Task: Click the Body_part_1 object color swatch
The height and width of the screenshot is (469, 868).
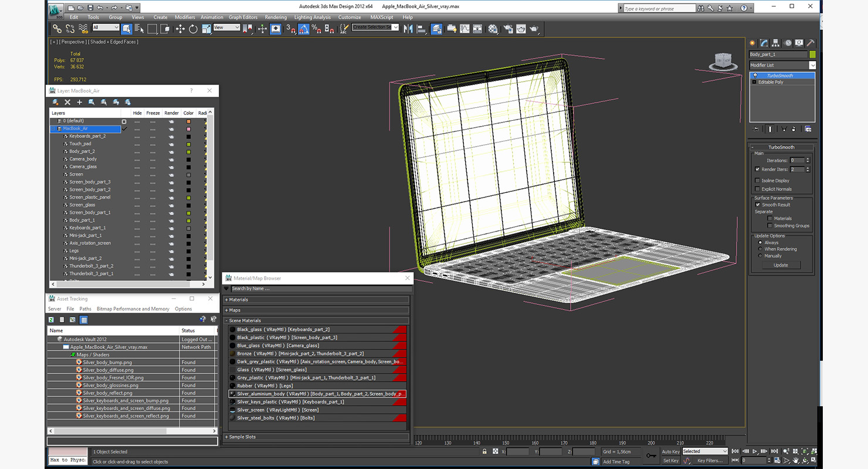Action: [x=812, y=54]
